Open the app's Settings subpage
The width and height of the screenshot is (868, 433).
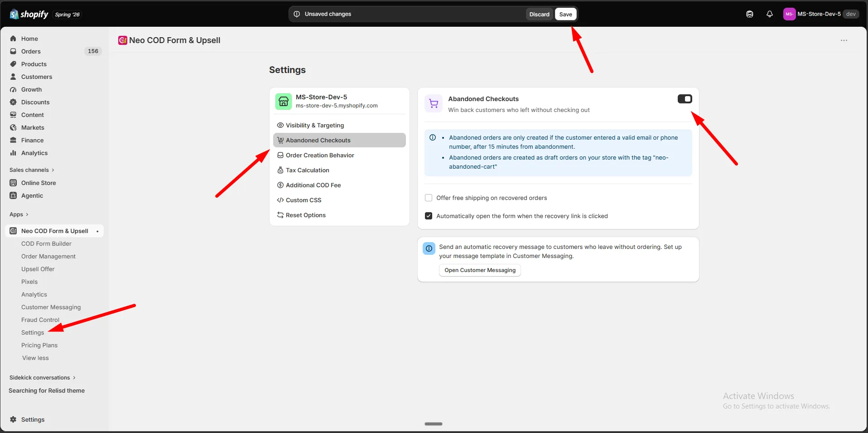[x=33, y=332]
